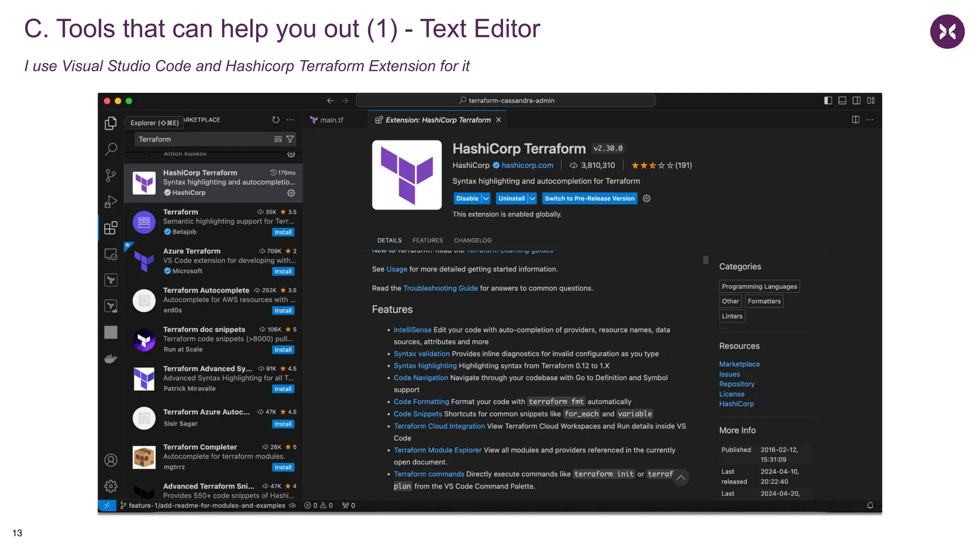The width and height of the screenshot is (980, 551).
Task: Open command center search terraform-cassandra-admin
Action: [x=506, y=100]
